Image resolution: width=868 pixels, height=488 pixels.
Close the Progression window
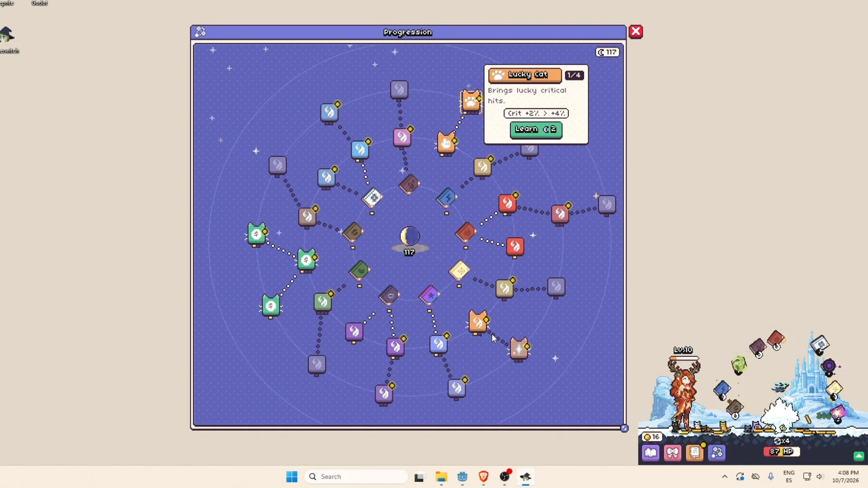click(636, 32)
